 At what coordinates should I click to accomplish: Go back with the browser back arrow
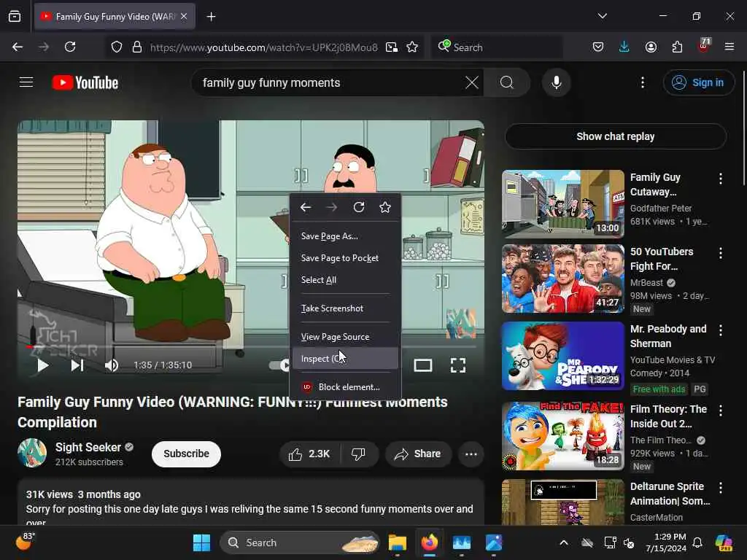pyautogui.click(x=18, y=47)
